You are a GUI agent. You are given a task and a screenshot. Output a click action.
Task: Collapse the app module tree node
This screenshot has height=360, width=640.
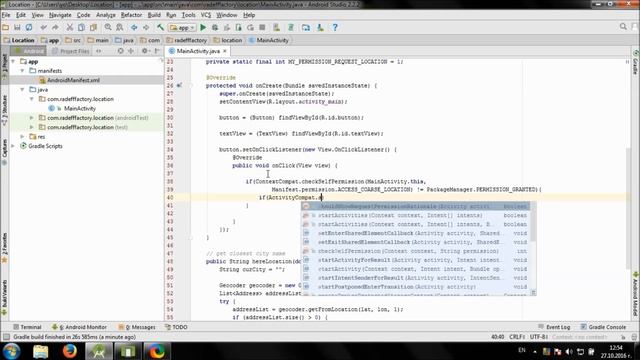(x=14, y=61)
